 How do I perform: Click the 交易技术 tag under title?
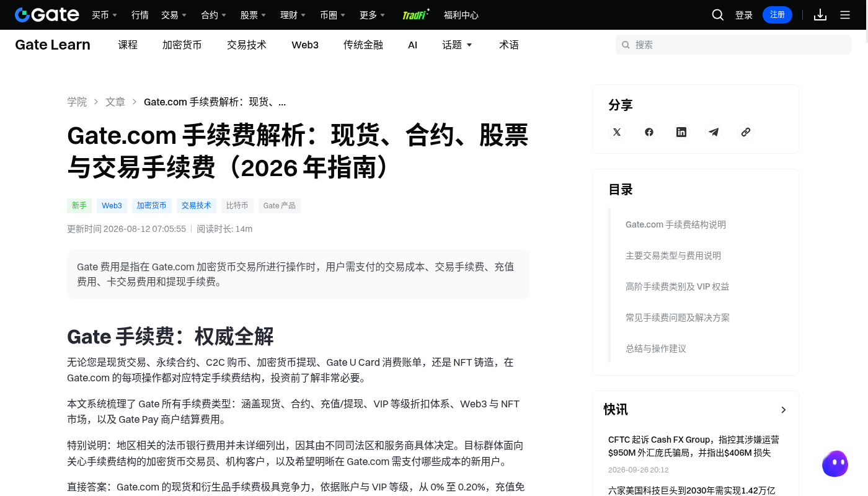click(197, 205)
